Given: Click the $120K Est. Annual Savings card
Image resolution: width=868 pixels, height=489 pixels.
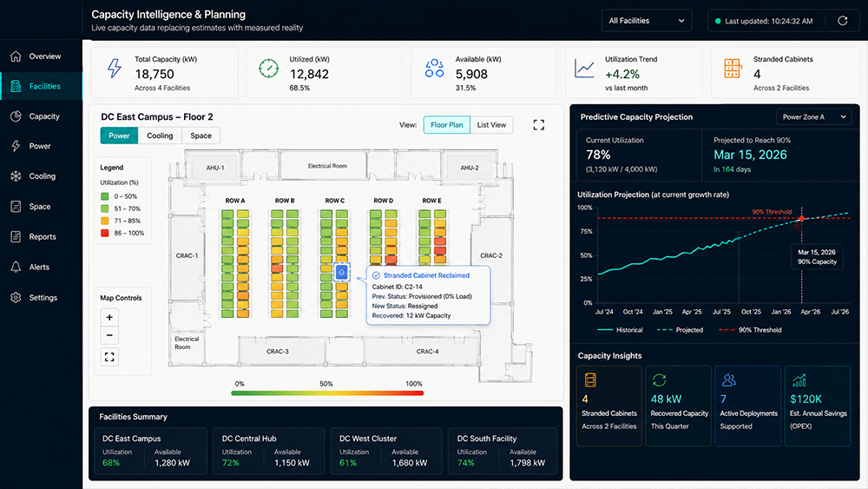Looking at the screenshot, I should (818, 406).
